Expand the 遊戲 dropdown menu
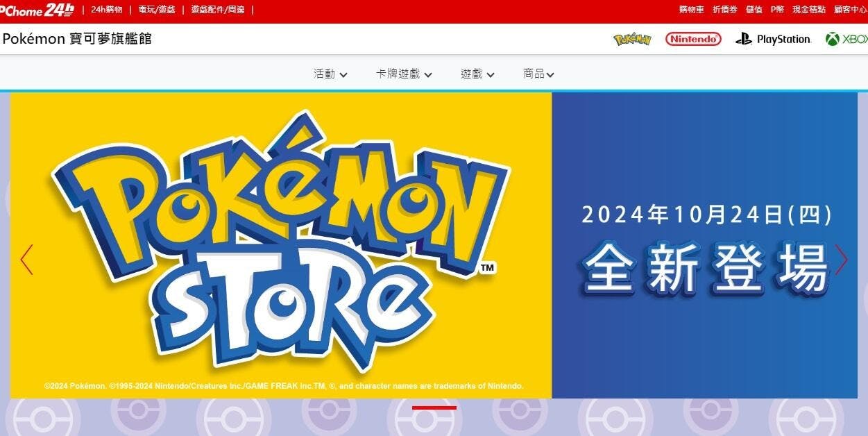 click(477, 74)
